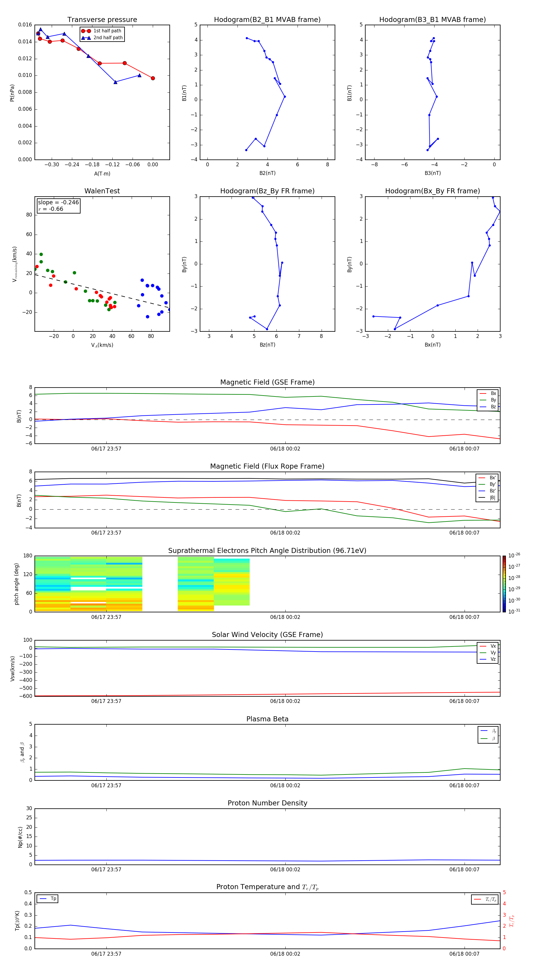The height and width of the screenshot is (980, 535).
Task: Select the Bx legend entry in GSE panel
Action: coord(488,393)
